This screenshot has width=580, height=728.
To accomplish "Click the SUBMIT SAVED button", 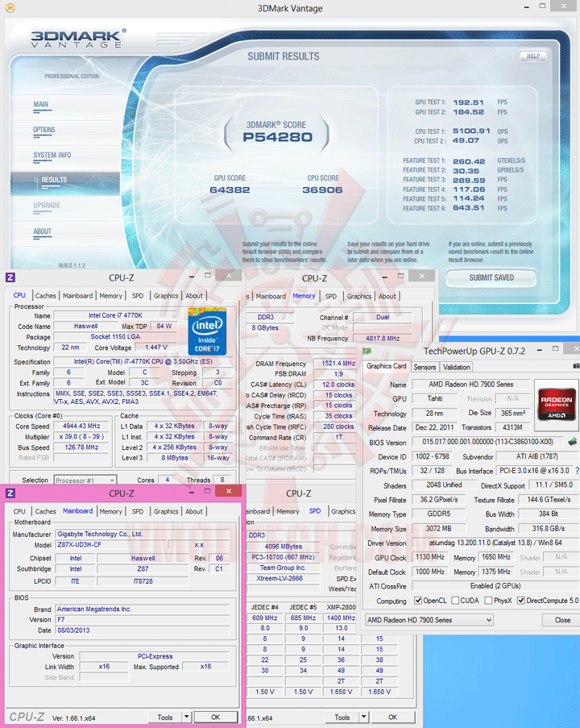I will pyautogui.click(x=491, y=277).
